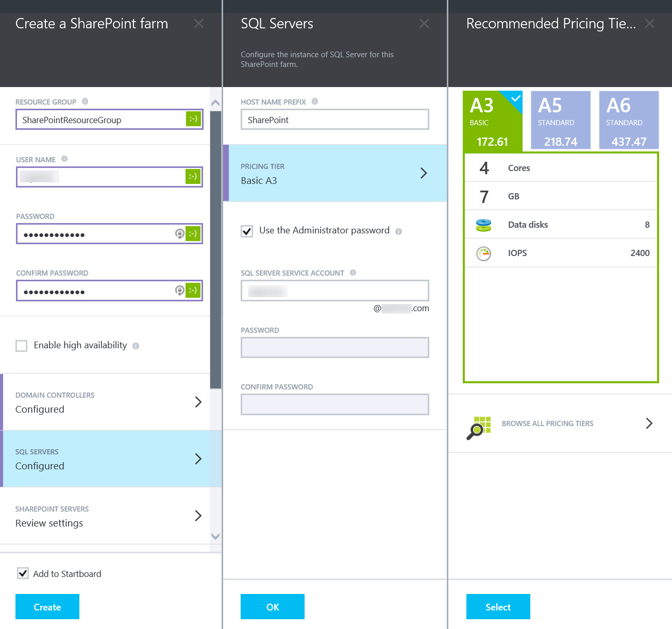Viewport: 672px width, 629px height.
Task: Click green validation smiley in User Name field
Action: (x=193, y=176)
